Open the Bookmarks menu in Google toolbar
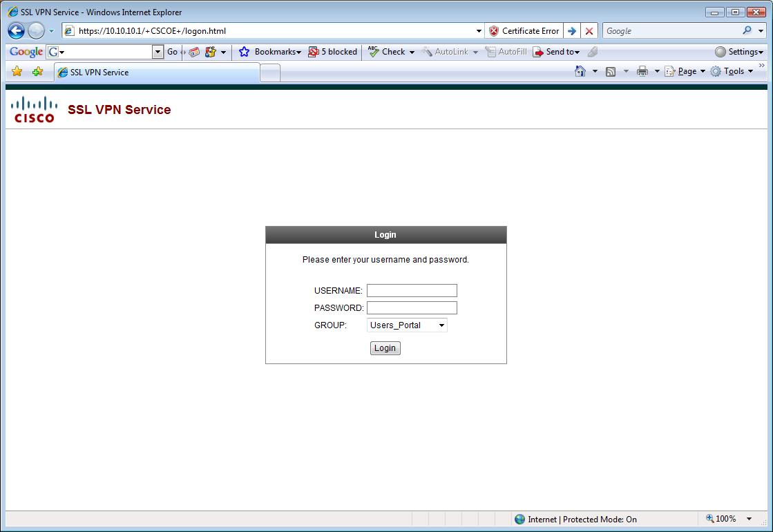This screenshot has height=532, width=773. click(x=278, y=51)
